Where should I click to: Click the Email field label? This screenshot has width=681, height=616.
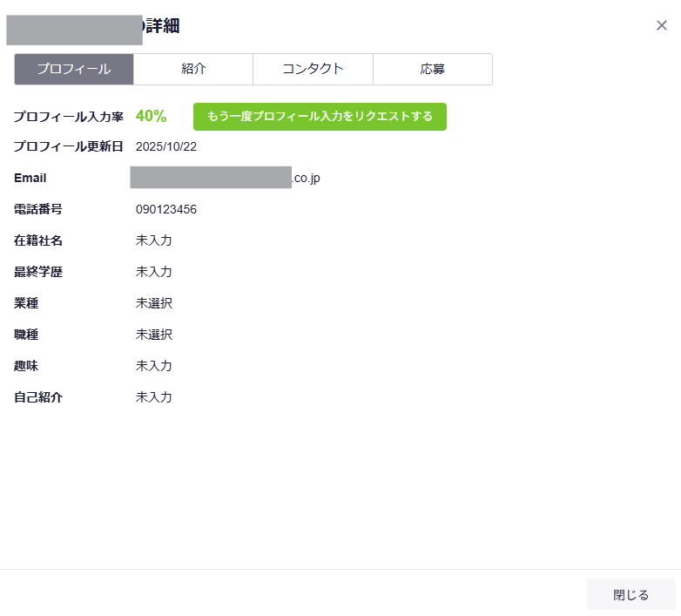click(30, 178)
